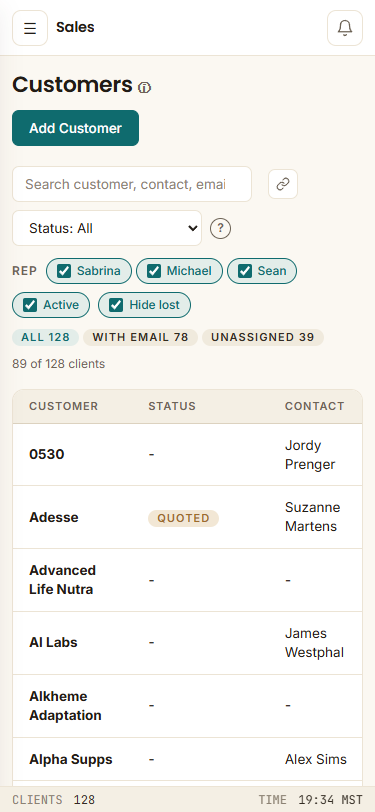The width and height of the screenshot is (375, 812).
Task: Uncheck the Michael rep filter
Action: pos(154,271)
